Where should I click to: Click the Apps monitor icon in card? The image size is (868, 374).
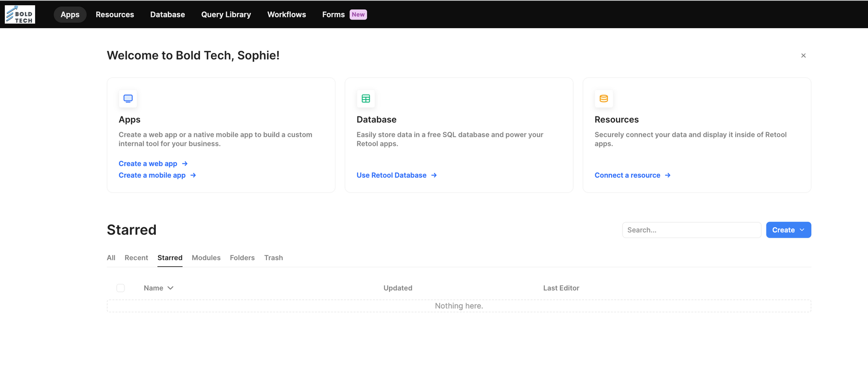(128, 99)
